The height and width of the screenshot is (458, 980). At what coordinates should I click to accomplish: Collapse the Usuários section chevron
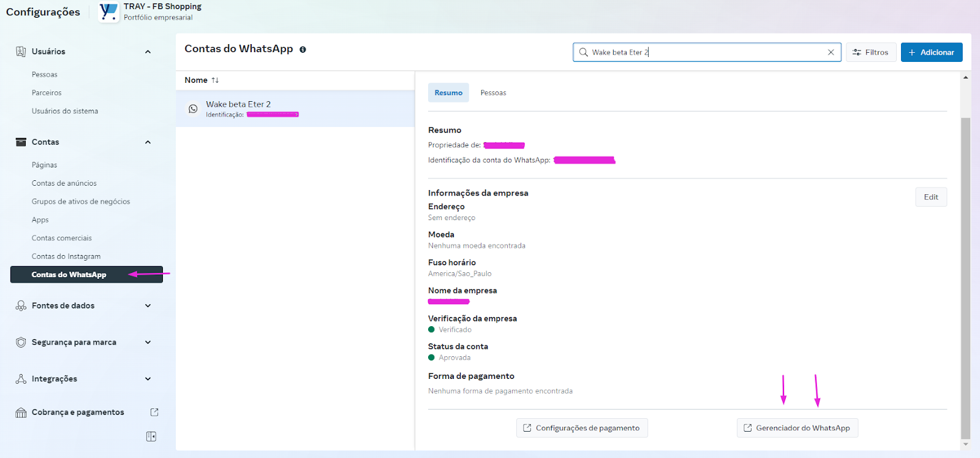click(x=148, y=52)
